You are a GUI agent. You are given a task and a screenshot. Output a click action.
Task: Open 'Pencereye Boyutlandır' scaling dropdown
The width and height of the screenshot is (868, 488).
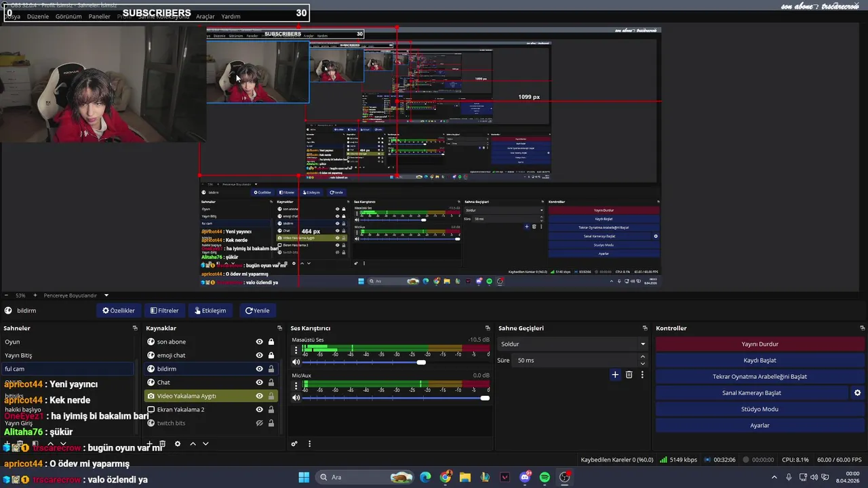pyautogui.click(x=76, y=296)
